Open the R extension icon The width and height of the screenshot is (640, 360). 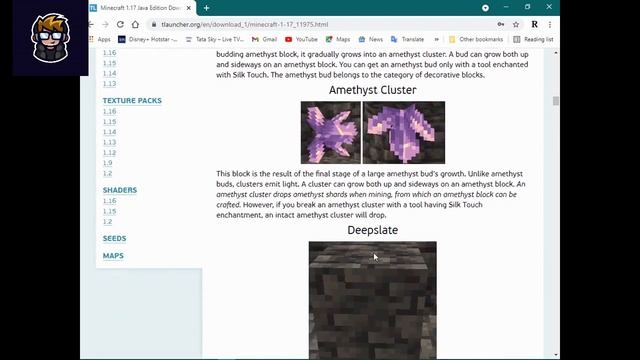pyautogui.click(x=534, y=24)
